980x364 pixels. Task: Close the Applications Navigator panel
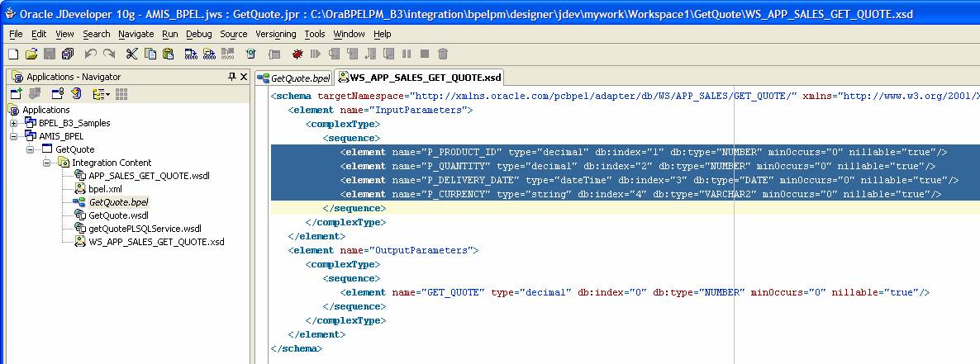[244, 77]
